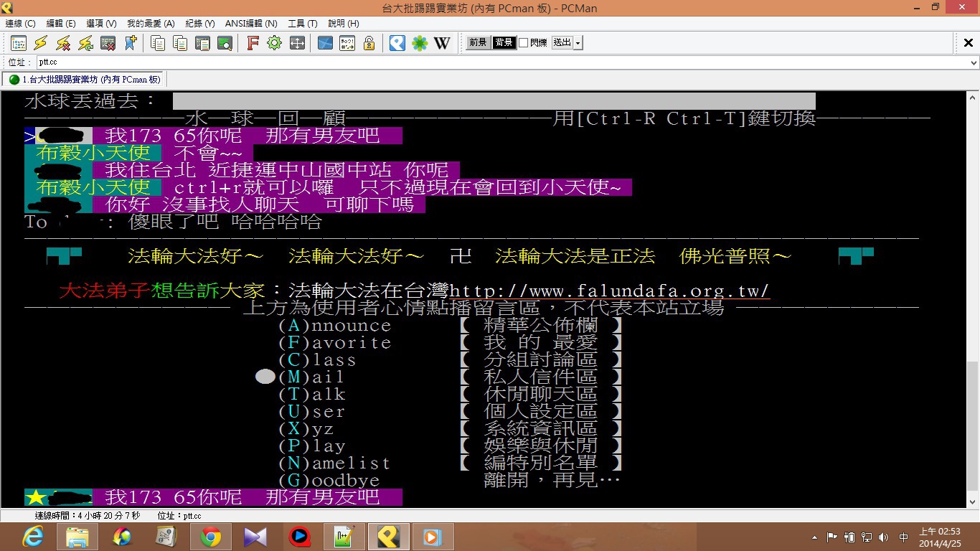This screenshot has height=551, width=980.
Task: Open font settings with red F icon
Action: tap(253, 43)
